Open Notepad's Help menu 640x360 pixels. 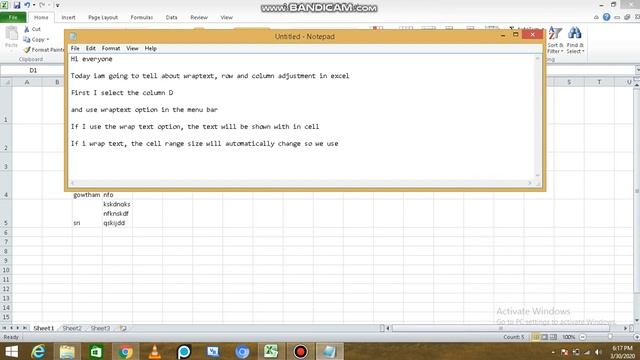coord(151,49)
